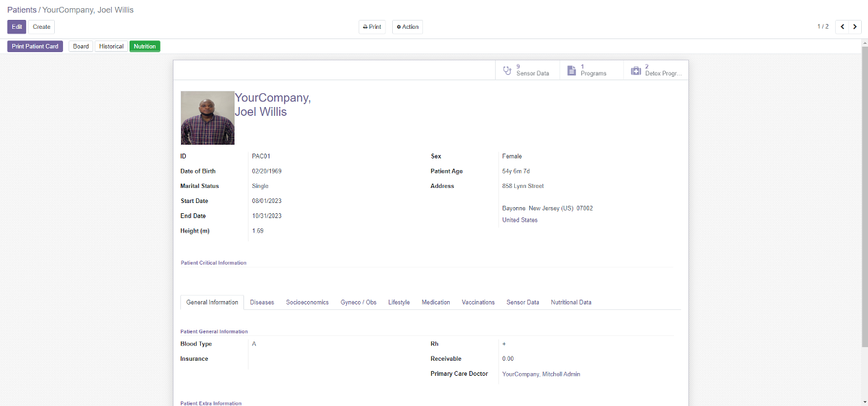Open the Sensor Data stethoscope stat button
This screenshot has height=406, width=868.
click(527, 70)
